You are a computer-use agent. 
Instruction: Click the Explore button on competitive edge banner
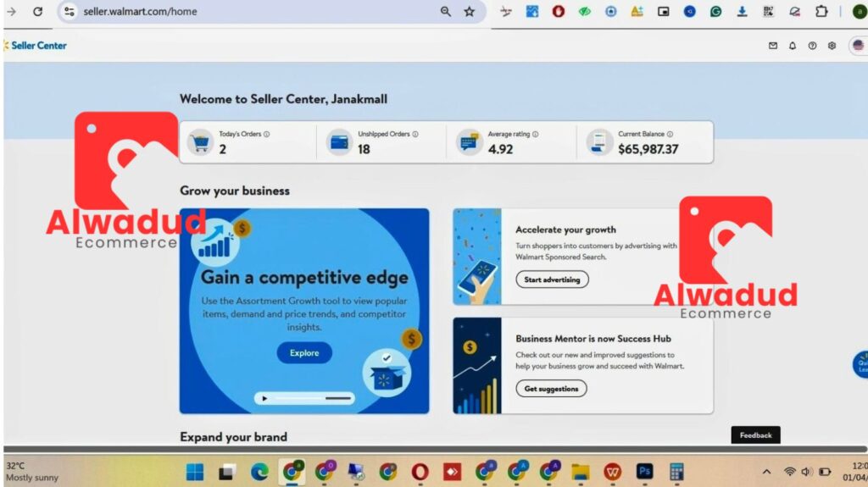click(304, 352)
